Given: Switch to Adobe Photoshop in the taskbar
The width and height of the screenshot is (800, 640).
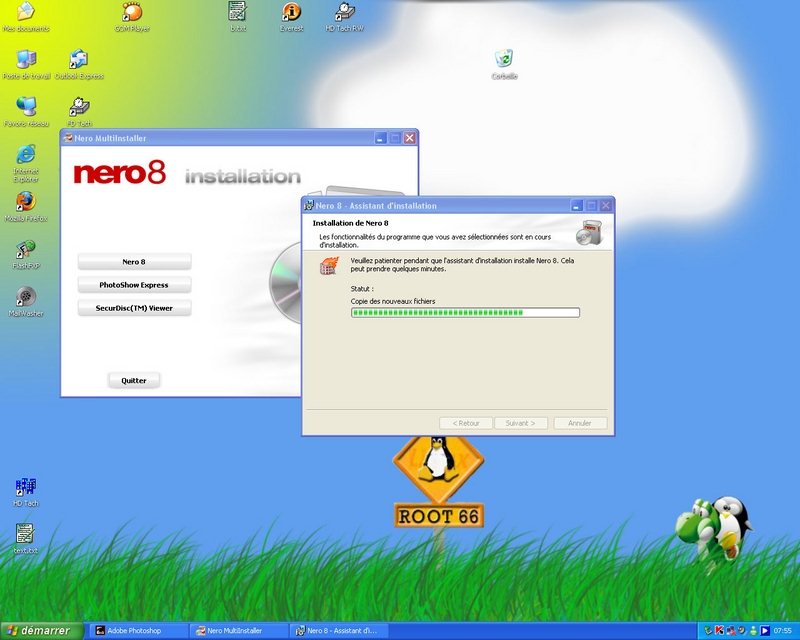Looking at the screenshot, I should coord(137,631).
